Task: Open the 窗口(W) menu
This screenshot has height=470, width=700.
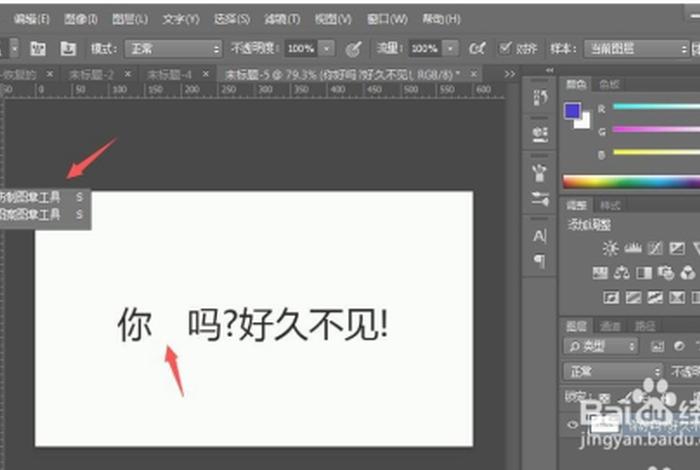Action: pos(387,19)
